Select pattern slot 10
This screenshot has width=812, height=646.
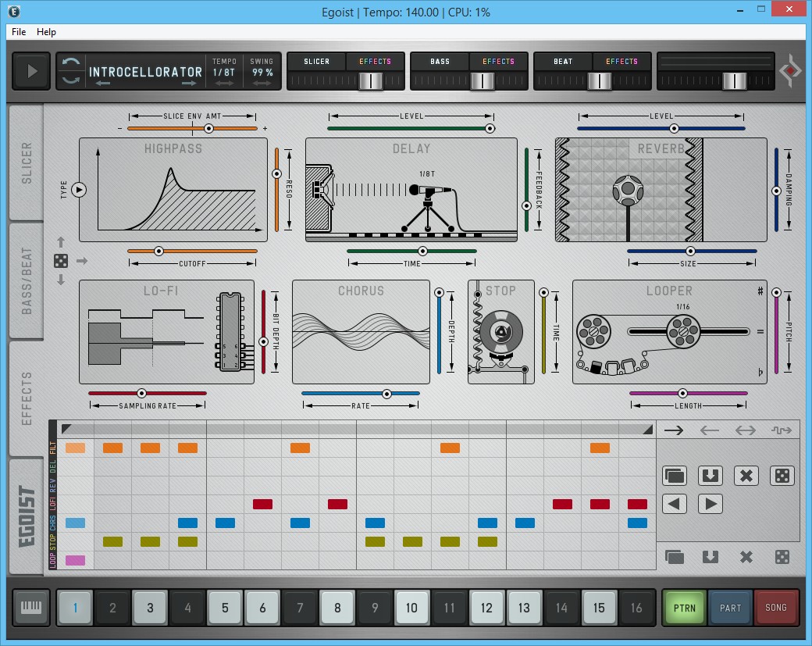(x=411, y=608)
